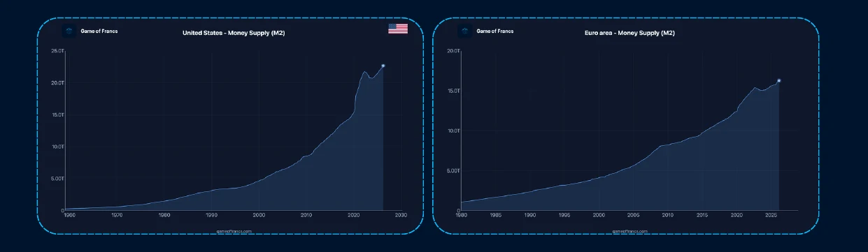This screenshot has height=252, width=868.
Task: Click the 15.0T label on US chart axis
Action: click(x=58, y=114)
